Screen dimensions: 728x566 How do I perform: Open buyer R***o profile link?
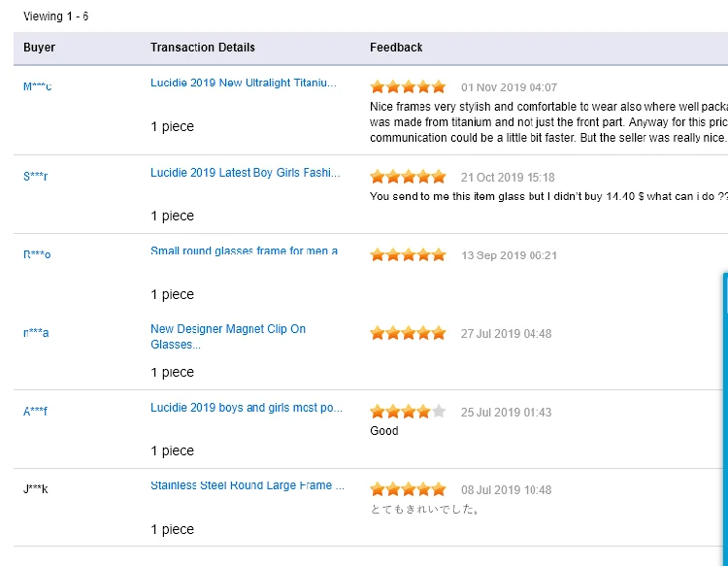point(37,254)
